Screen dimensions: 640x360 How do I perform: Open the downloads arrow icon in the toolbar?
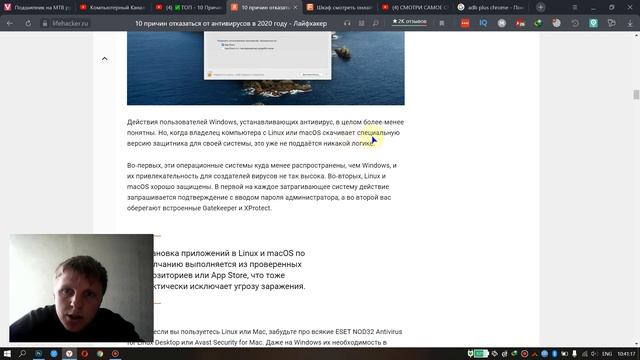(630, 24)
